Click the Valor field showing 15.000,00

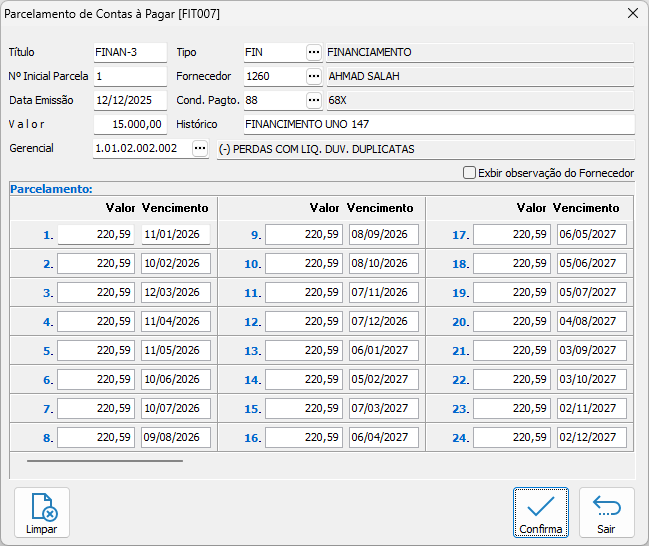[129, 124]
